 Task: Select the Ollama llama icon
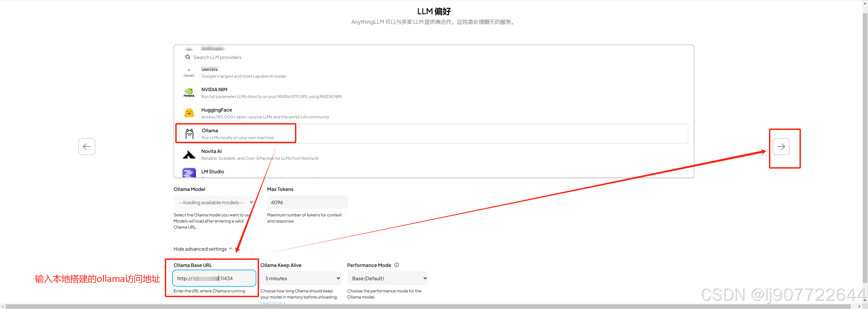pos(190,134)
